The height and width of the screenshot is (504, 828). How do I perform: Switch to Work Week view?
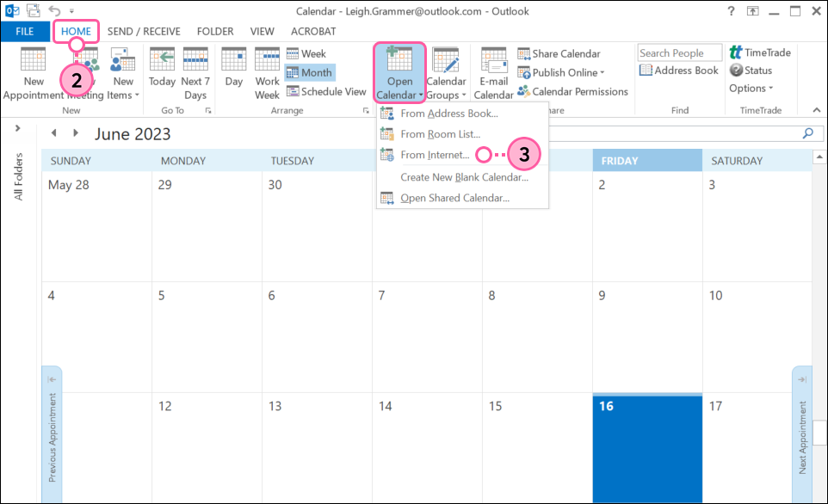(x=267, y=73)
